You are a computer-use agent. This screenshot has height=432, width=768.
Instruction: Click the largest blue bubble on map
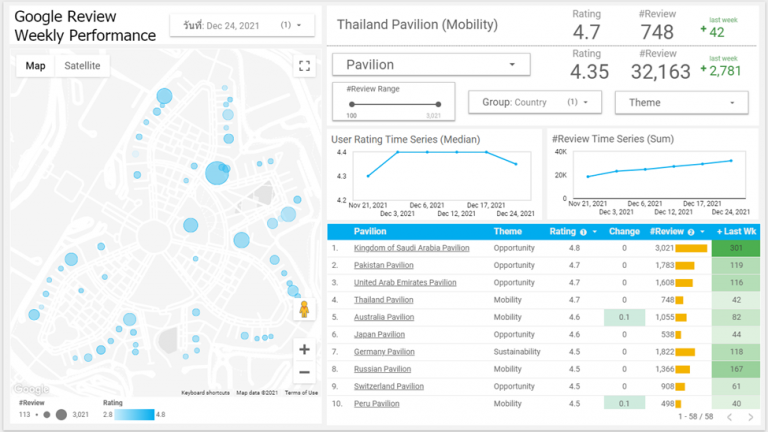pos(216,173)
